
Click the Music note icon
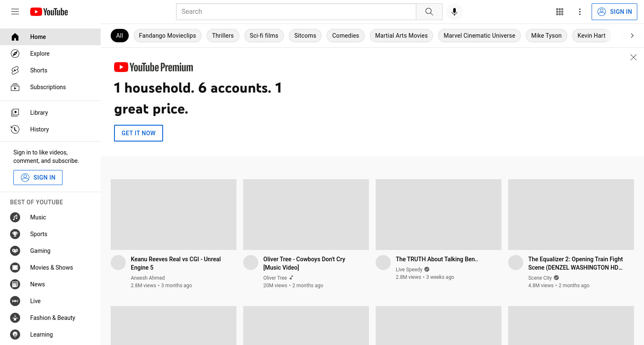tap(15, 217)
